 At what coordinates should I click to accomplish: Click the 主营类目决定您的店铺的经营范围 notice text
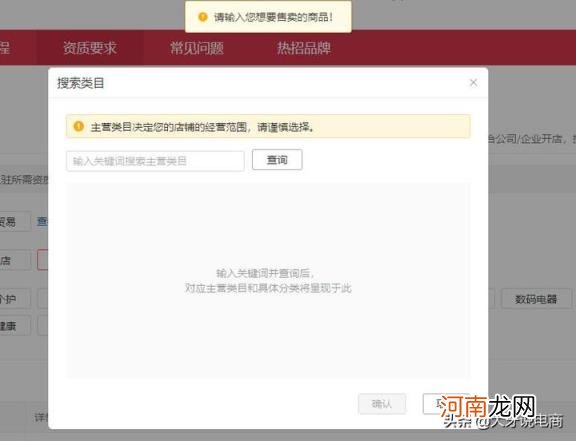point(203,127)
